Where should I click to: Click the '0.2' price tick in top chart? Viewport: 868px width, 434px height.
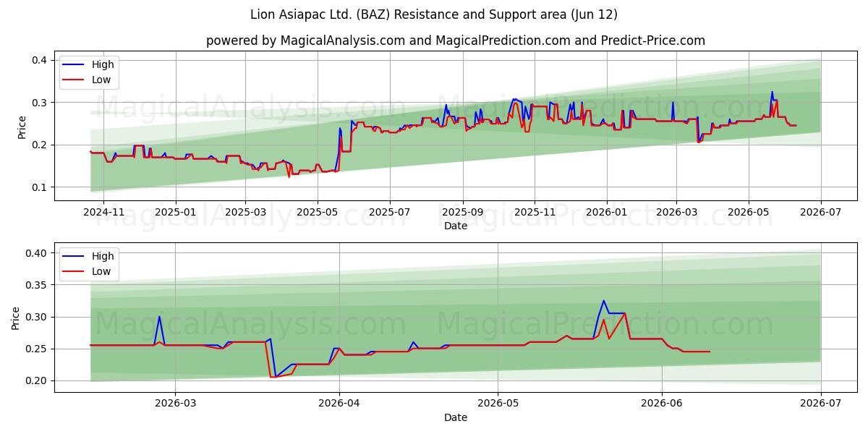pyautogui.click(x=41, y=145)
